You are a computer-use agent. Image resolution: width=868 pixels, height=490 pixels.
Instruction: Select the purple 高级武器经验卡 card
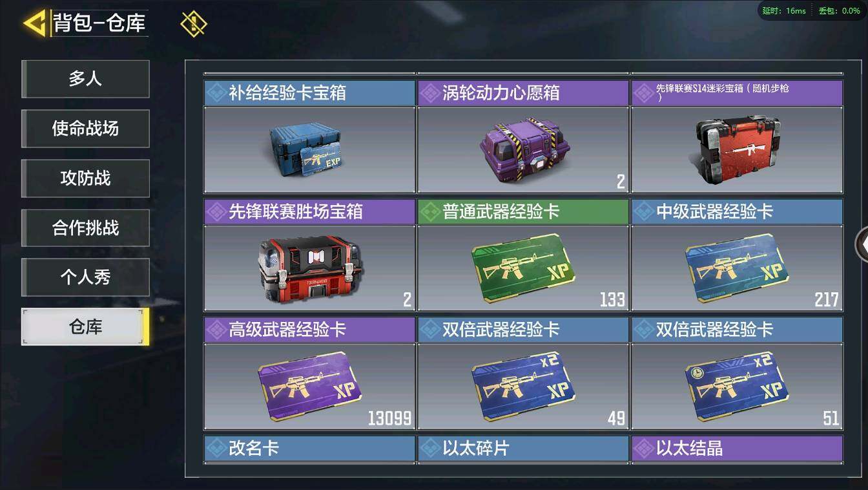(x=309, y=373)
